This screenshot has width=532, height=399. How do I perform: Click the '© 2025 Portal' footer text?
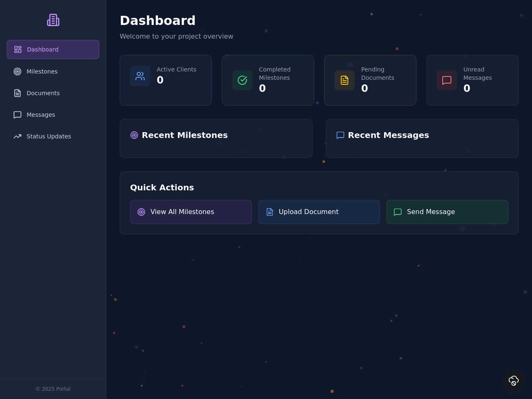[x=53, y=389]
